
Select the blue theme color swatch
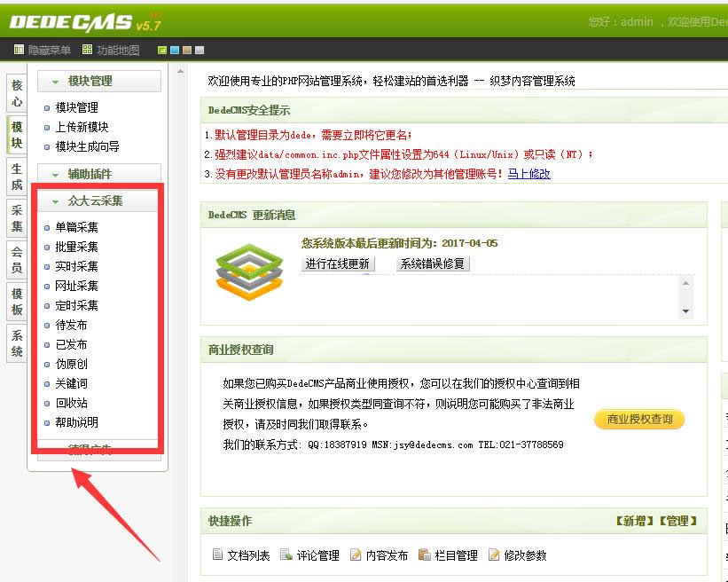[175, 51]
